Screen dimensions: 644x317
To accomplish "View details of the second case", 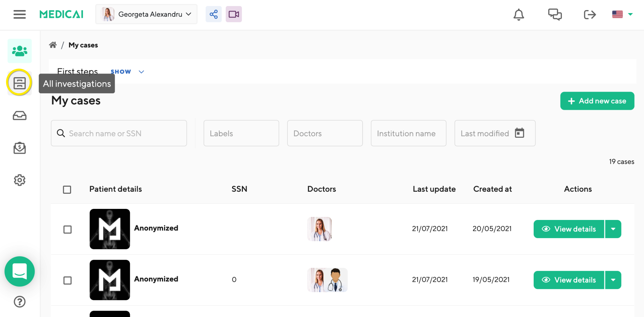I will [x=569, y=280].
